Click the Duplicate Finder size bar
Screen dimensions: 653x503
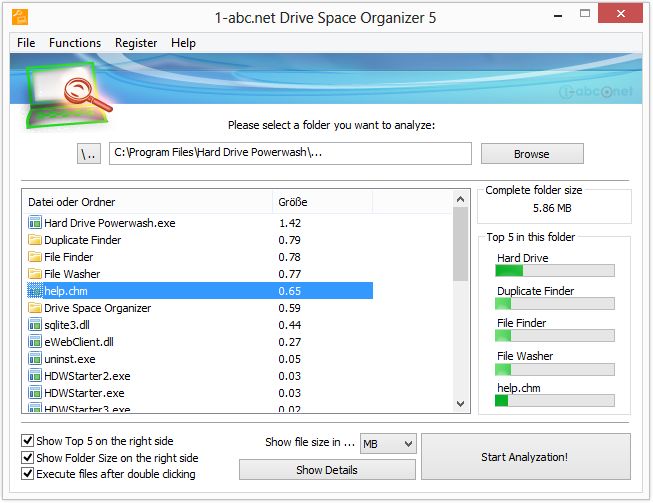coord(555,304)
